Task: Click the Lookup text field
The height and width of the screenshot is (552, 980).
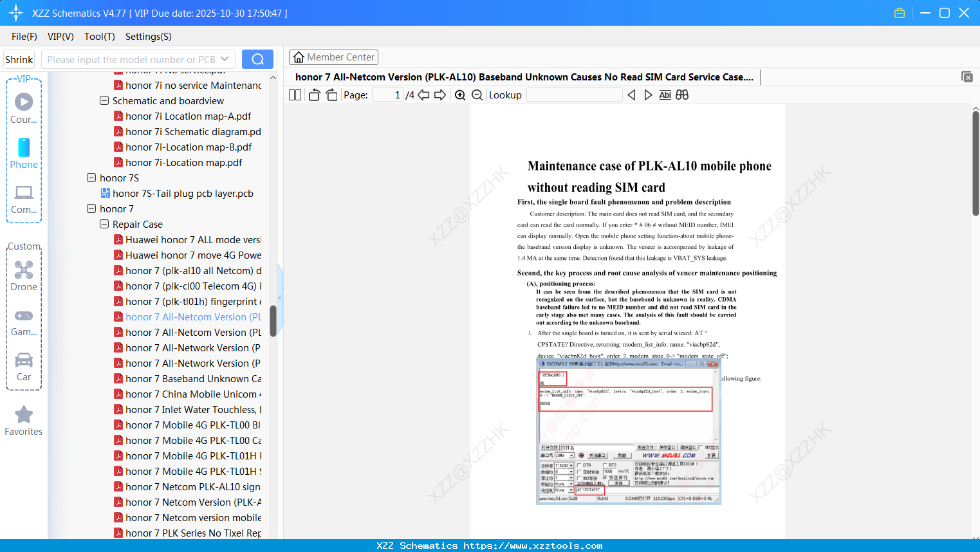Action: click(x=574, y=95)
